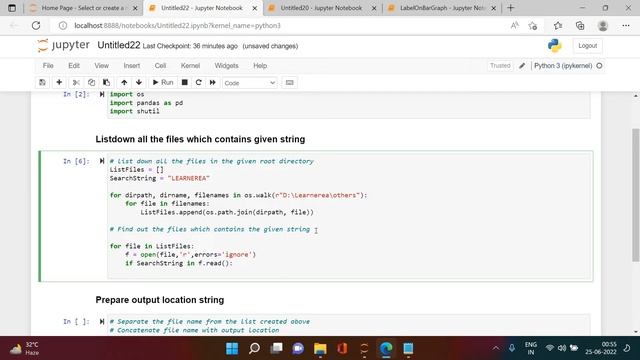Screen dimensions: 640x360
Task: Open browser Collections icon
Action: tap(580, 25)
